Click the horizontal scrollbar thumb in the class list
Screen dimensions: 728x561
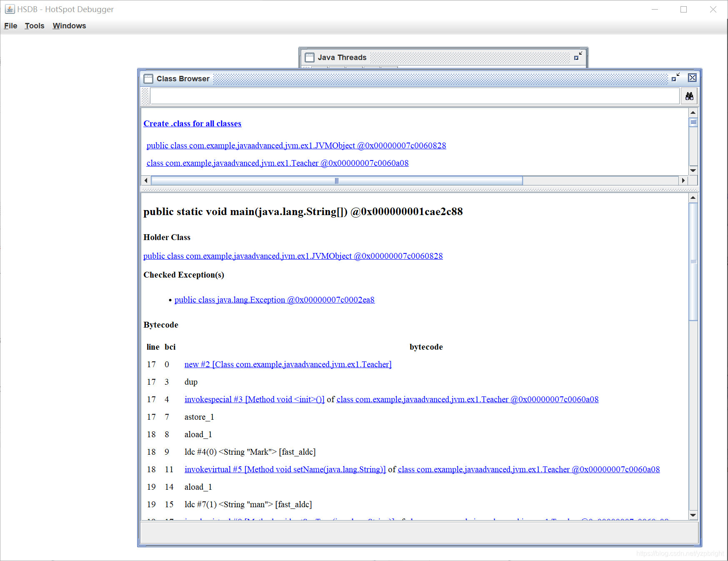[x=337, y=180]
